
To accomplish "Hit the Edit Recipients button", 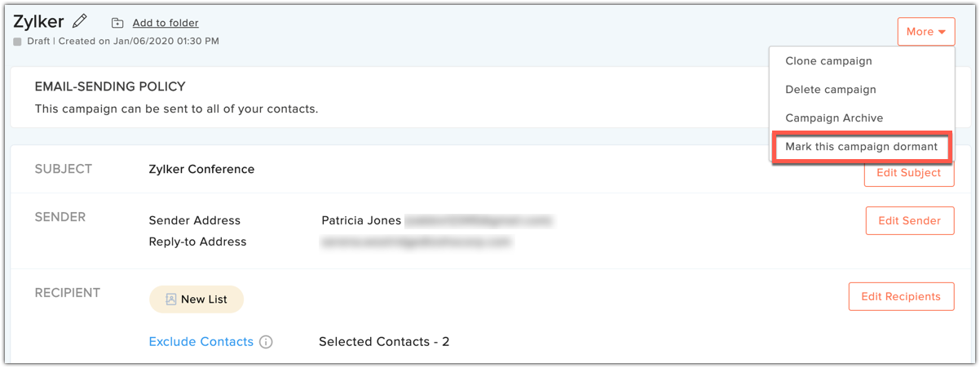I will [900, 296].
